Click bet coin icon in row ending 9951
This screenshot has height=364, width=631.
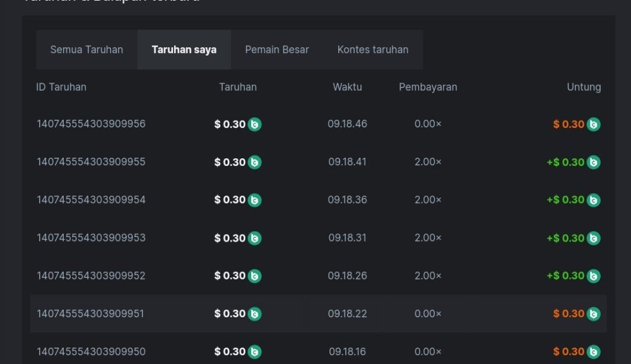[x=254, y=314]
